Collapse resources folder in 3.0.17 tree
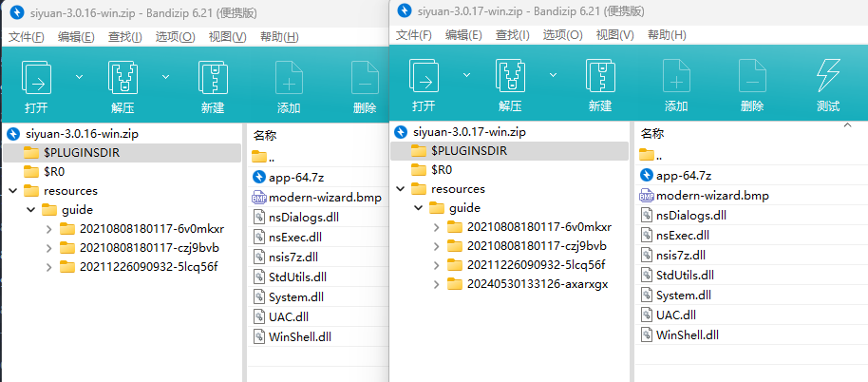This screenshot has height=382, width=868. click(400, 189)
